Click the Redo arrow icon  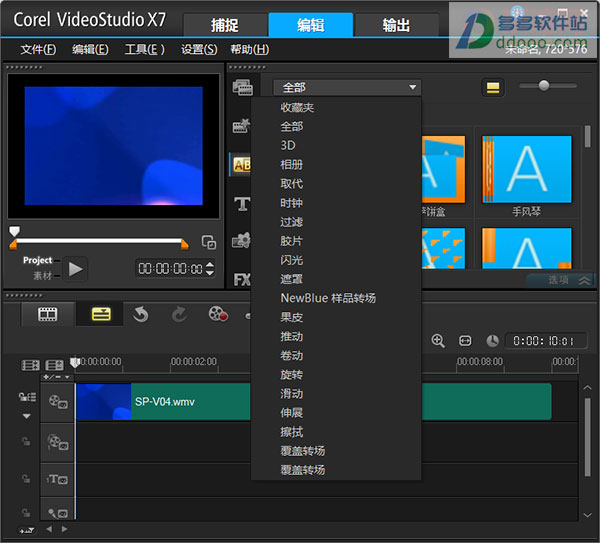[179, 314]
